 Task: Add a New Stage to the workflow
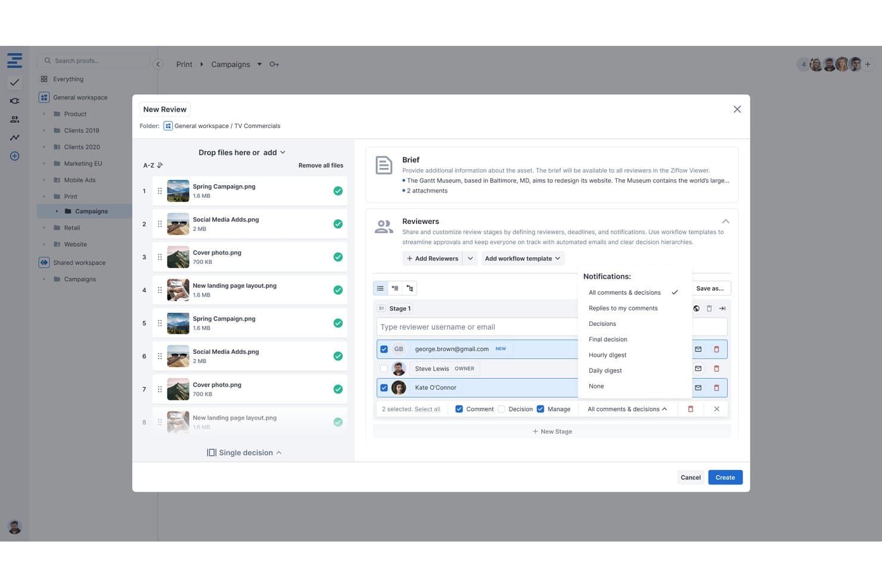552,431
